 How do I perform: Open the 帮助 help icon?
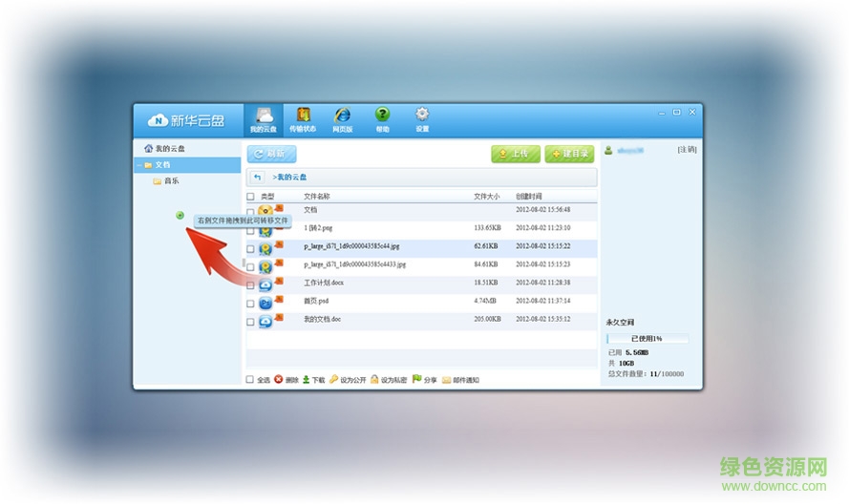(x=382, y=119)
